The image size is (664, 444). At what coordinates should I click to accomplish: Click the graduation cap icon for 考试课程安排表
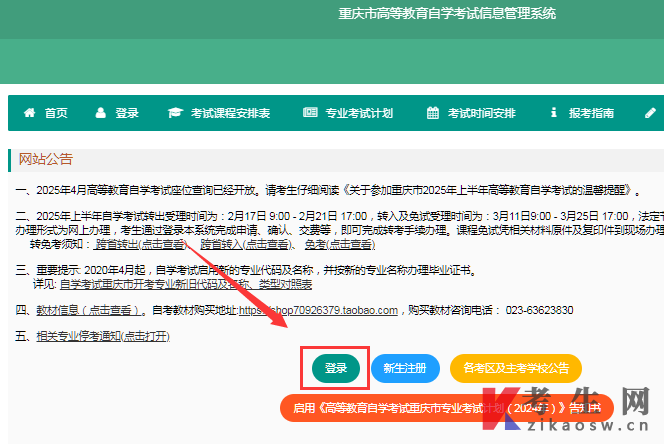175,113
